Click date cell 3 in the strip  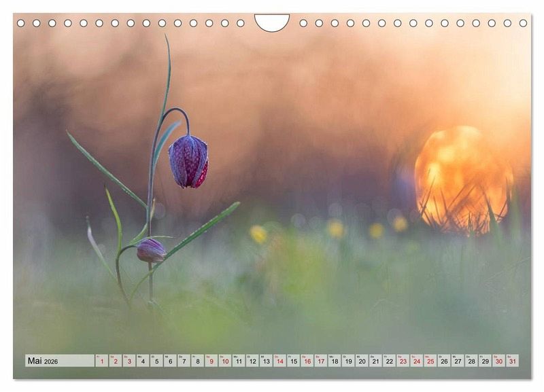point(129,361)
